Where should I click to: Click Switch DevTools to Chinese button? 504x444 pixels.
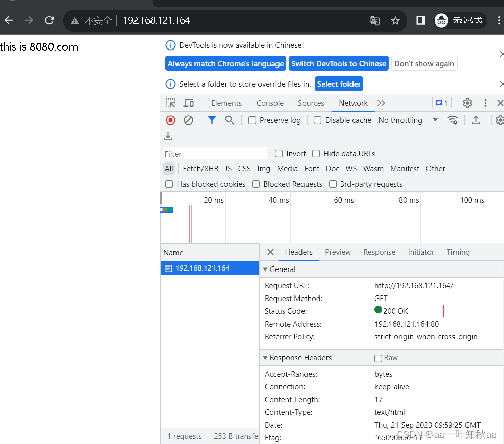click(339, 64)
